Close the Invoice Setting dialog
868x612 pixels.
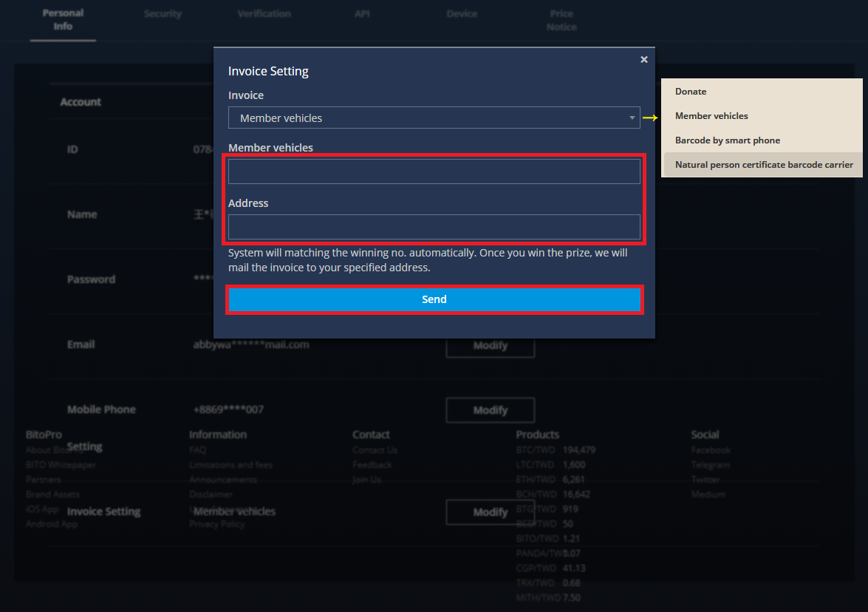(x=644, y=59)
